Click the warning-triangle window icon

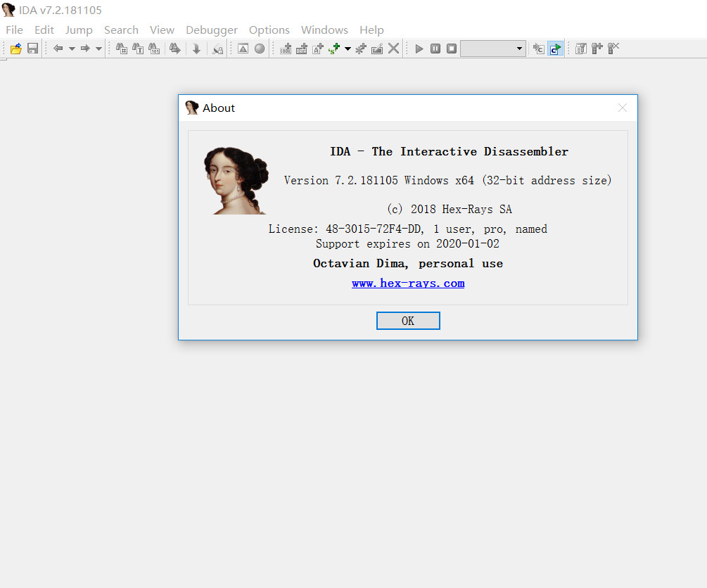[243, 49]
